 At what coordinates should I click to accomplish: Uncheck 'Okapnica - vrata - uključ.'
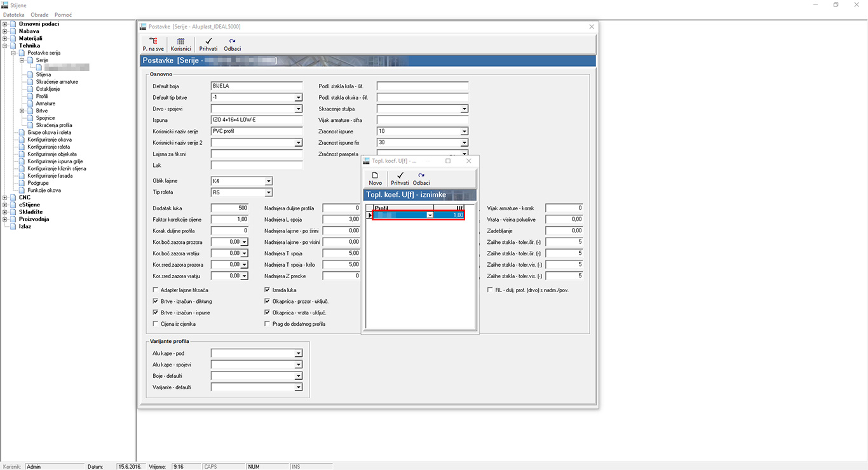(x=268, y=313)
